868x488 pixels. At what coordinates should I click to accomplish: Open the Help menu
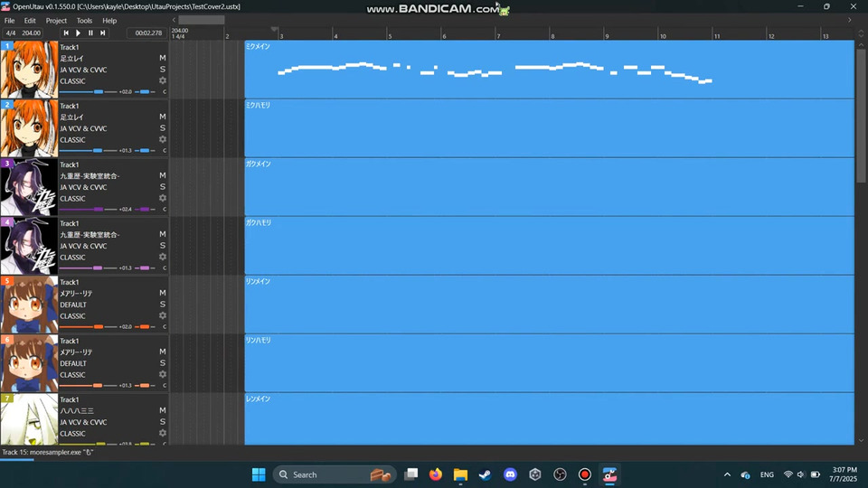pos(109,21)
